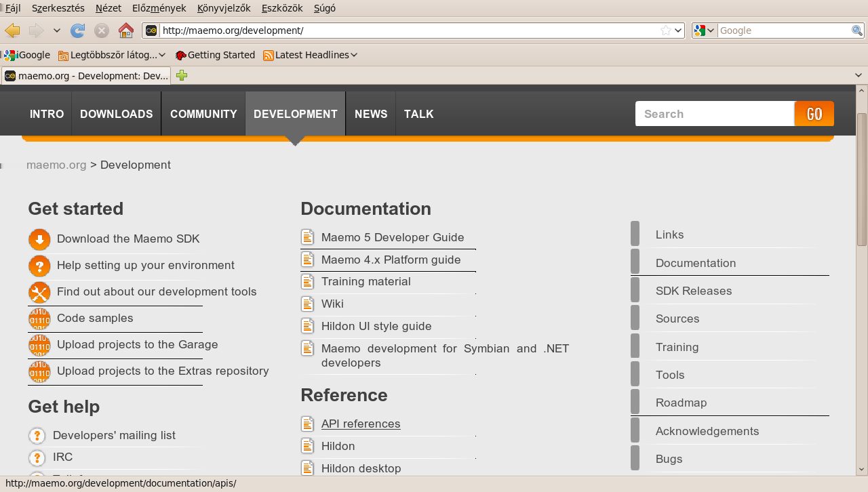Click the binary icon next to Code samples
The height and width of the screenshot is (492, 868).
(39, 319)
